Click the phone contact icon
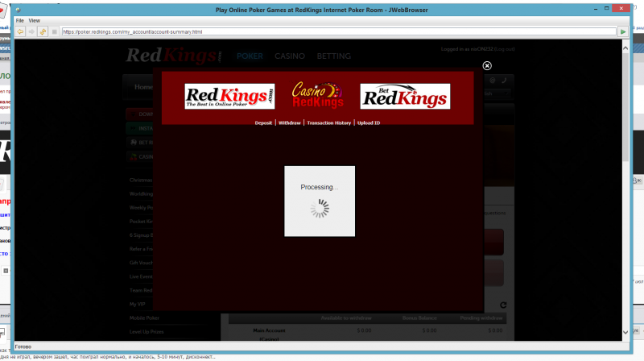 click(504, 81)
